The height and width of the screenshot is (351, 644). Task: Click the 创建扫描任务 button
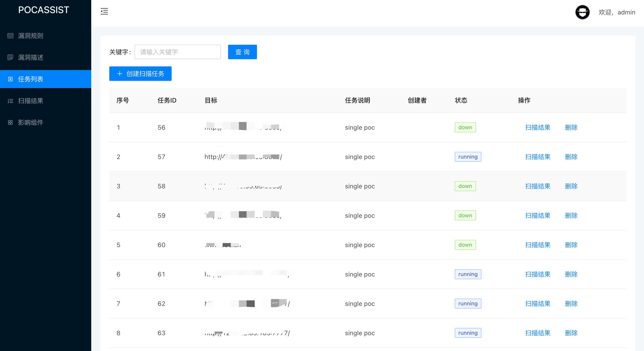pos(140,74)
